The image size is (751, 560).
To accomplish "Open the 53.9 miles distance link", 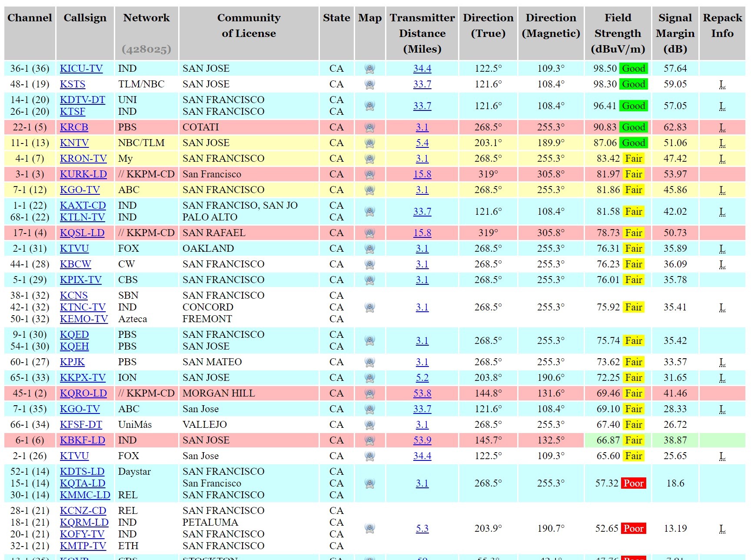I will tap(422, 440).
